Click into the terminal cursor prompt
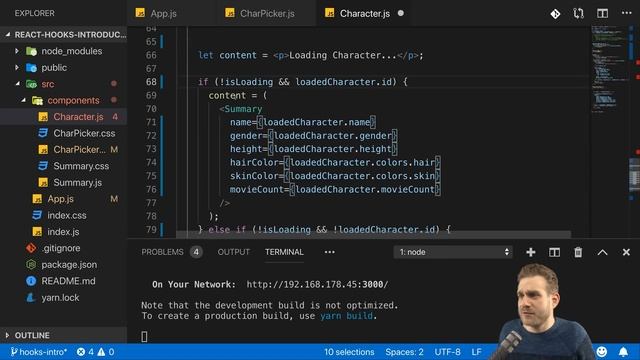Viewport: 640px width, 360px height. [x=144, y=336]
